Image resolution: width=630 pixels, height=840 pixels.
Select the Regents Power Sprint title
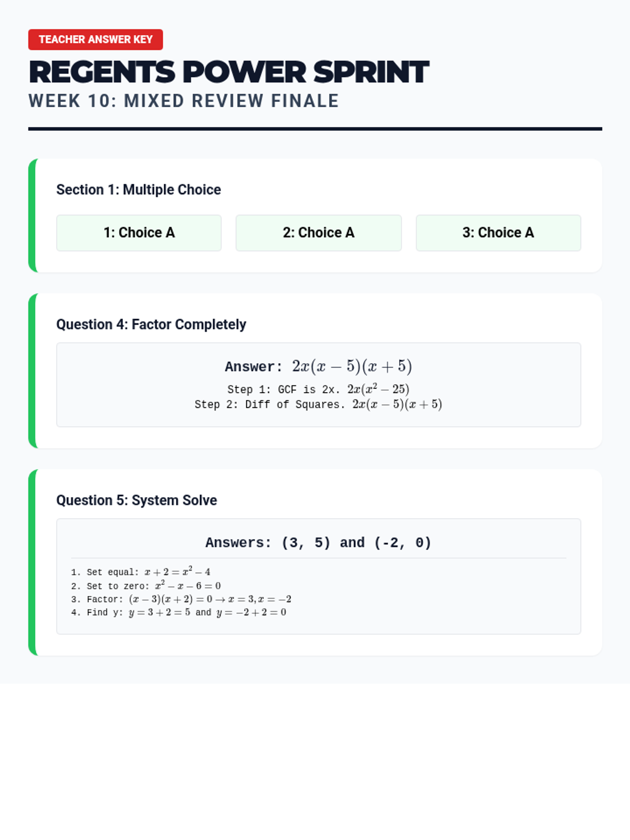tap(229, 72)
